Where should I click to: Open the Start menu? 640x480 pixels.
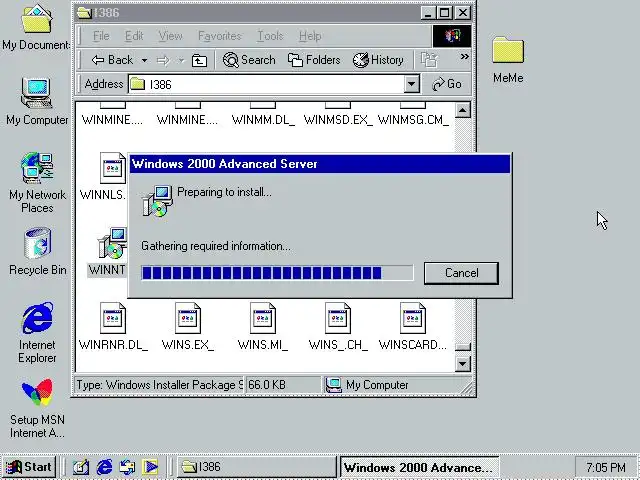click(x=29, y=467)
